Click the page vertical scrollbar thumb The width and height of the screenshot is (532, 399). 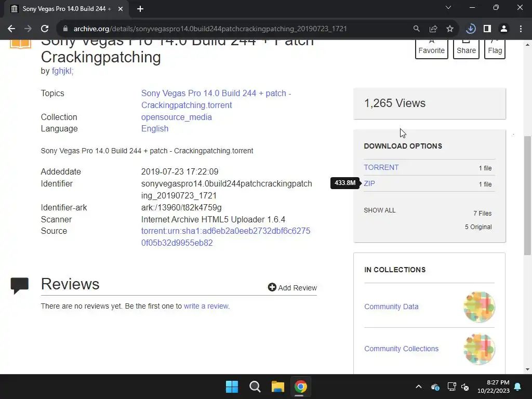click(527, 195)
